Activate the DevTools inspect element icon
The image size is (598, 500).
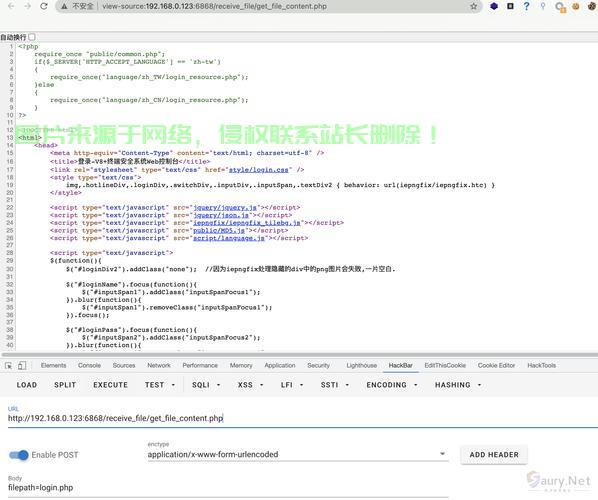pyautogui.click(x=8, y=365)
